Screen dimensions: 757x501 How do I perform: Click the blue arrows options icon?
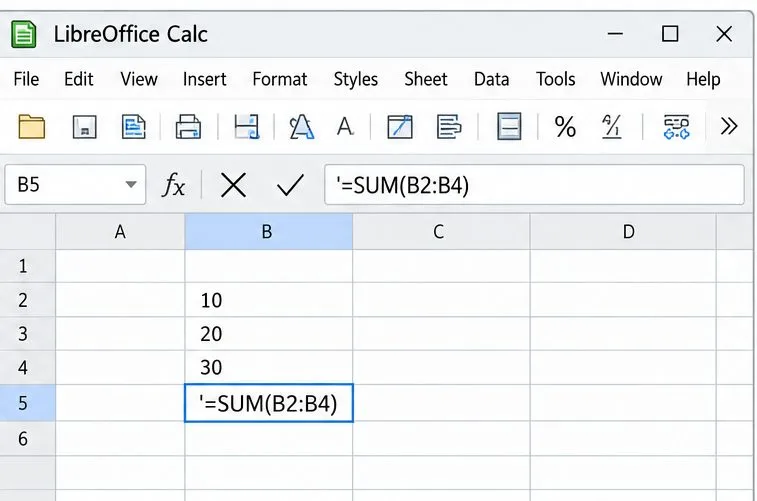676,127
